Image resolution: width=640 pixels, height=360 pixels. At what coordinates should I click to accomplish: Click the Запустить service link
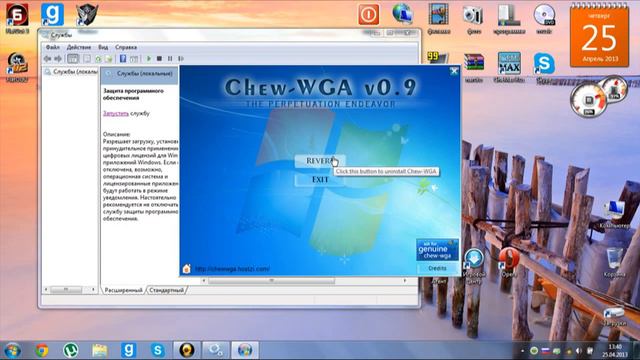pyautogui.click(x=116, y=113)
